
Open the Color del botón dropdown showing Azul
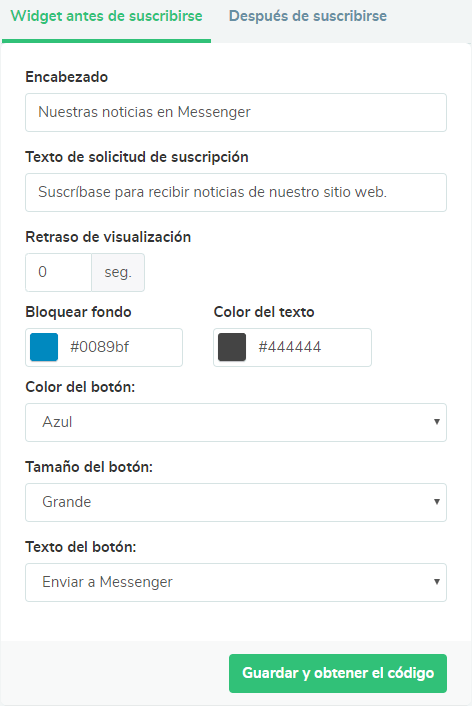click(236, 422)
